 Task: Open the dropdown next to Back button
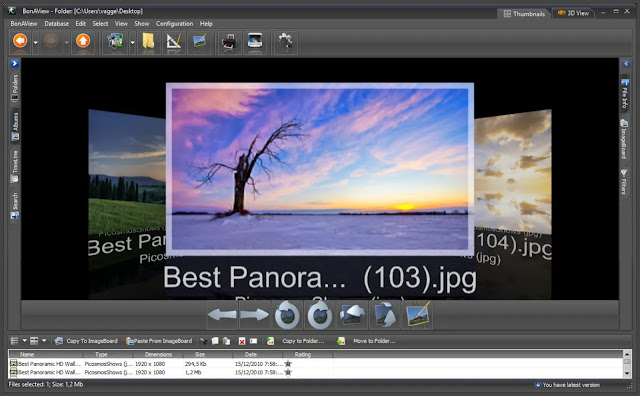pyautogui.click(x=36, y=42)
